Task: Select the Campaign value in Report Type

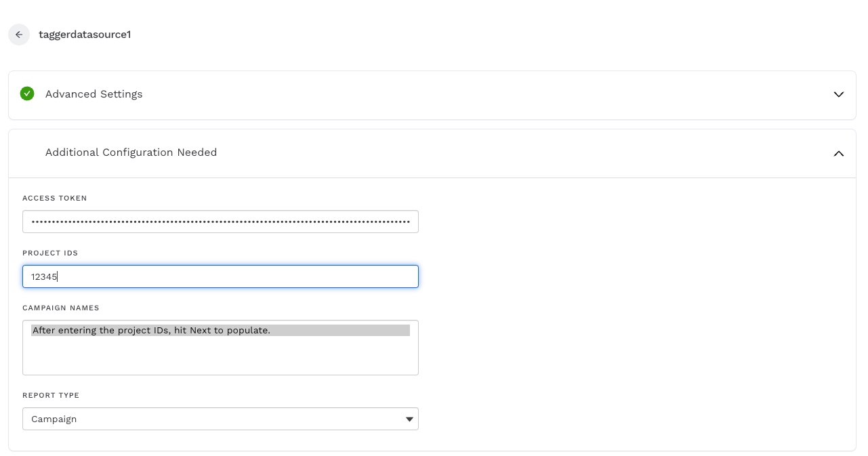Action: pos(54,419)
